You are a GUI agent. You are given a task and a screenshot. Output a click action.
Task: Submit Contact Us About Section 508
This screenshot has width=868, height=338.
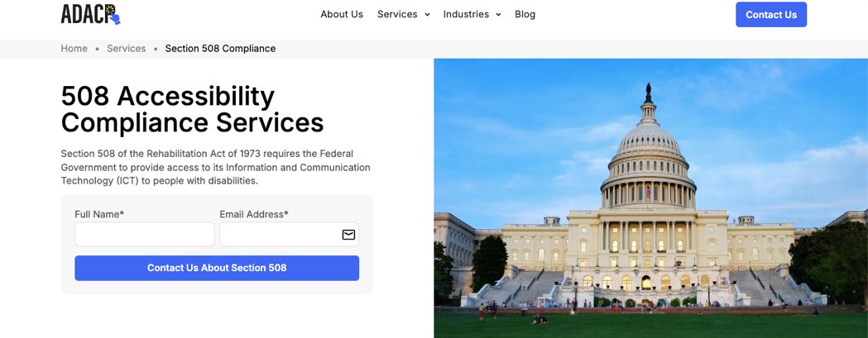(217, 268)
